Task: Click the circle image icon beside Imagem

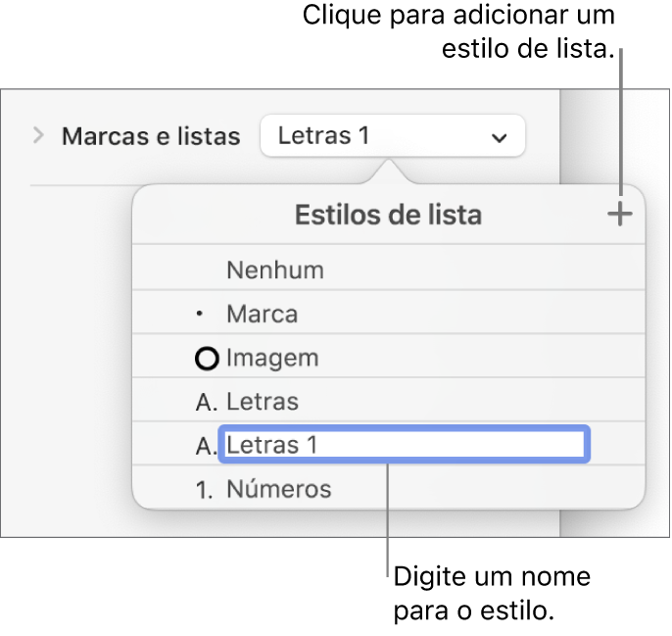Action: (207, 360)
